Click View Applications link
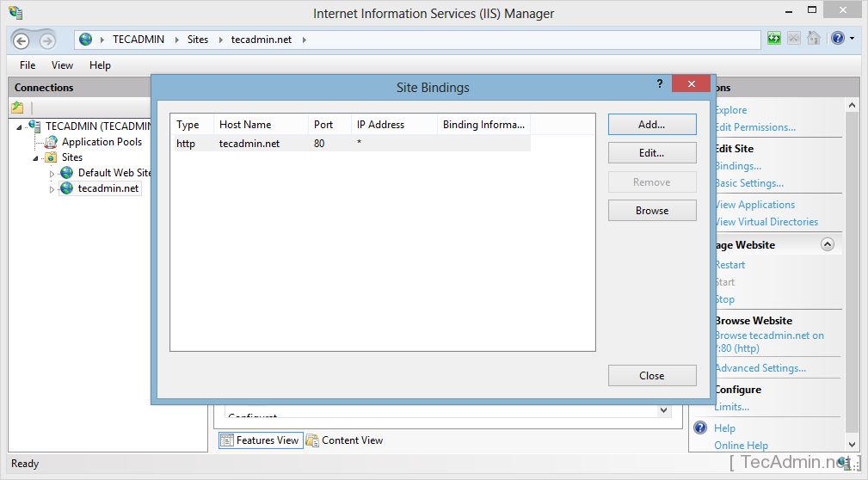 point(754,205)
